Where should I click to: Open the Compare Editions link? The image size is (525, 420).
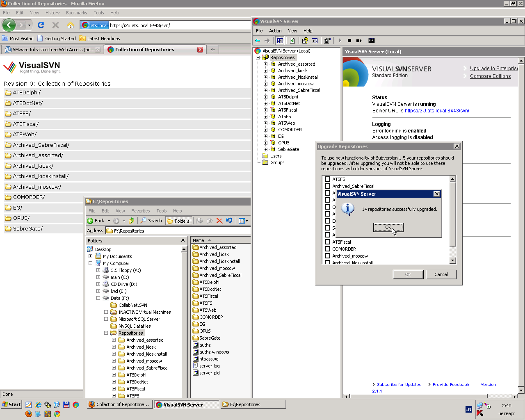490,76
